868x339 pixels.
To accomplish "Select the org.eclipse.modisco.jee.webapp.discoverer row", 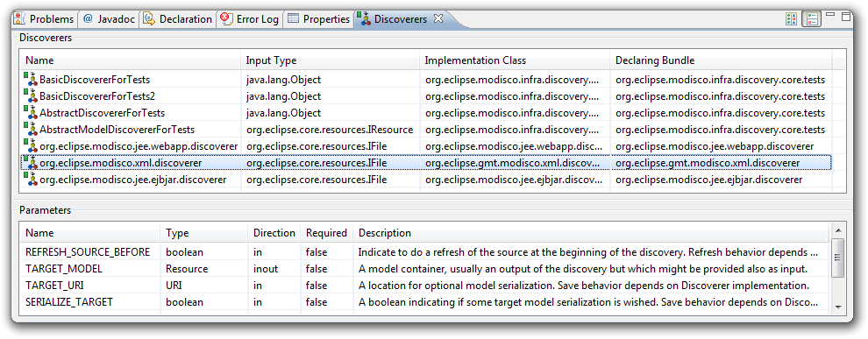I will click(x=425, y=146).
